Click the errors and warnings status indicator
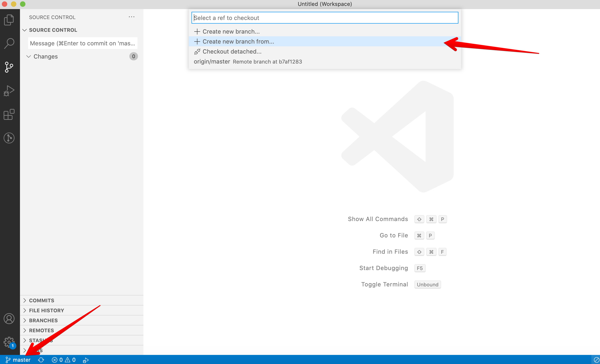Viewport: 600px width, 364px height. pos(64,360)
